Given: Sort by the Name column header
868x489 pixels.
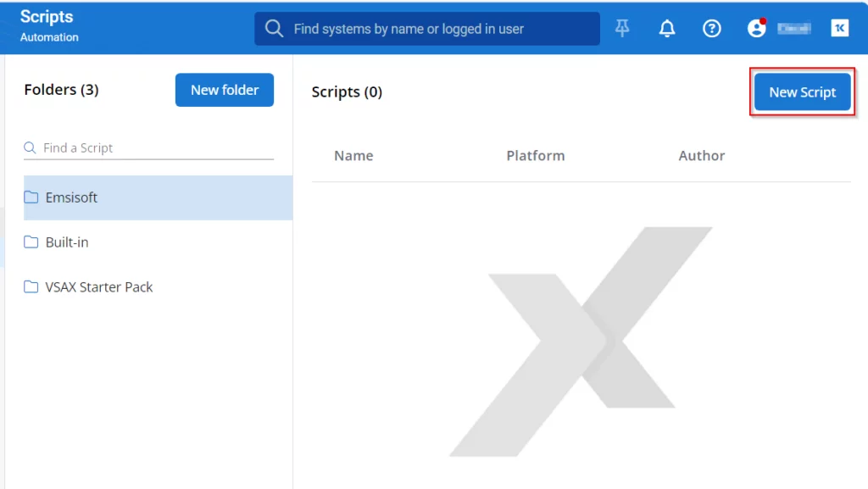Looking at the screenshot, I should tap(353, 156).
